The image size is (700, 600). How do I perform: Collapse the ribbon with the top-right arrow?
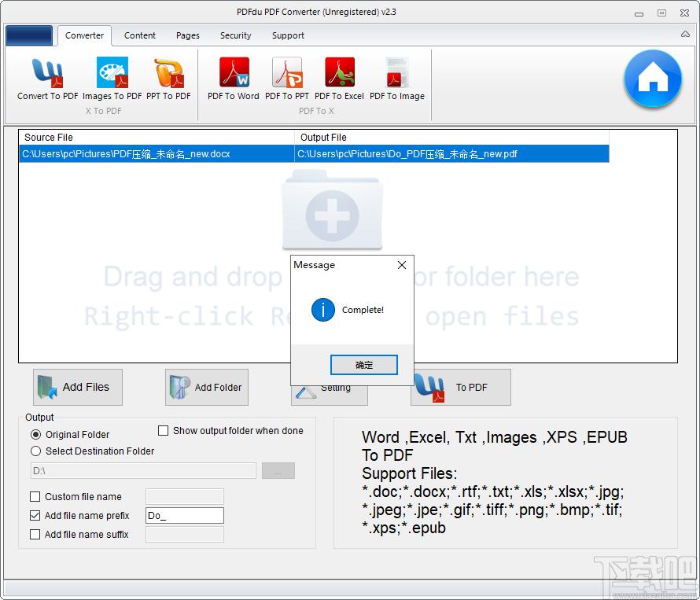point(685,34)
